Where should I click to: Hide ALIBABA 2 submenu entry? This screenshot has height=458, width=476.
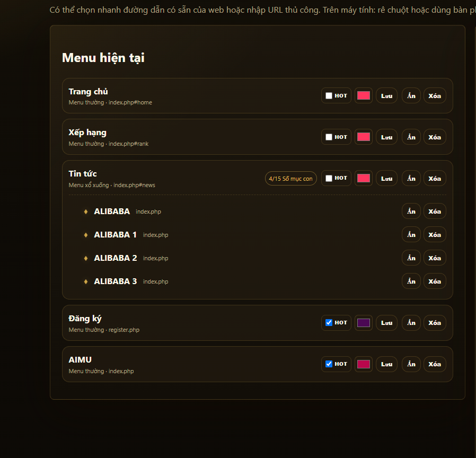(x=411, y=258)
